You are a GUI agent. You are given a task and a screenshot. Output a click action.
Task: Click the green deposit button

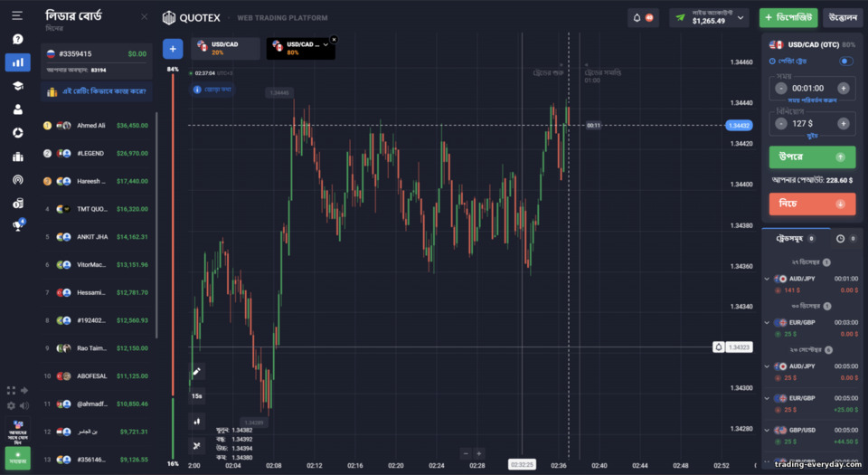pos(788,18)
